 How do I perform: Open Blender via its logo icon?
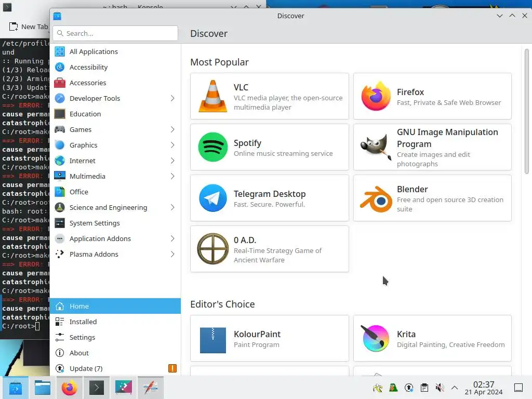[x=376, y=199]
